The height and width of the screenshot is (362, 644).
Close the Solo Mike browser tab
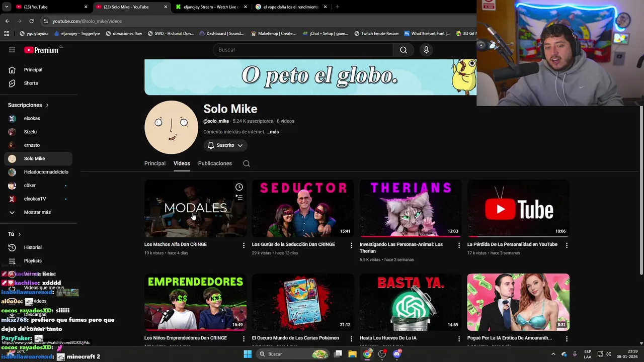click(x=166, y=7)
